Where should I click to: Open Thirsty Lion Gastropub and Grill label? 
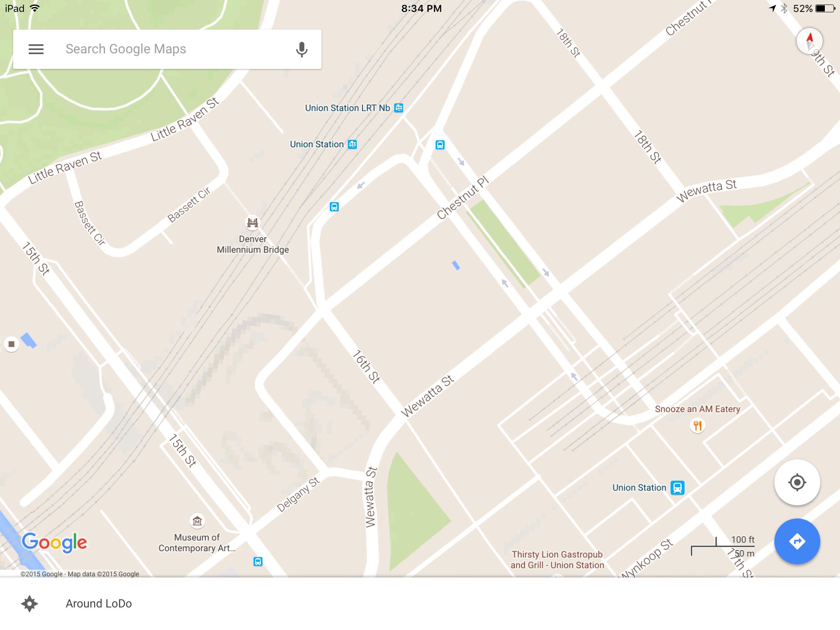[x=557, y=560]
